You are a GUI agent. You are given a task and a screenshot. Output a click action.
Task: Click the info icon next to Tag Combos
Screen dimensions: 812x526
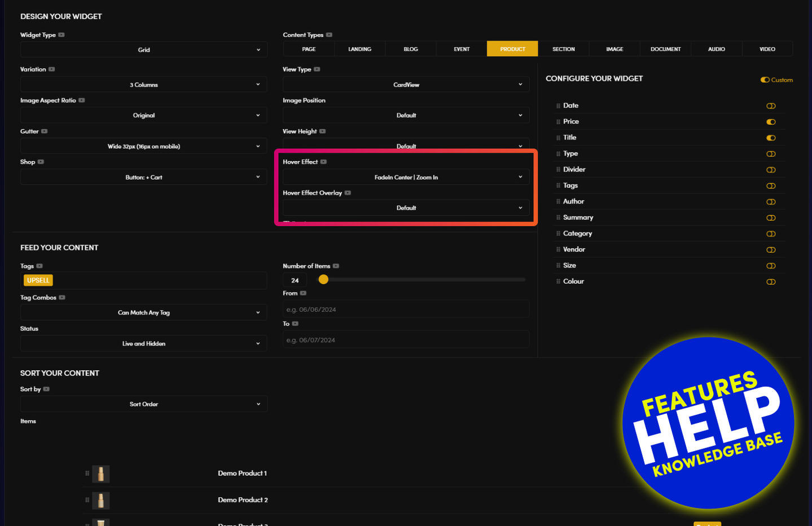coord(62,298)
